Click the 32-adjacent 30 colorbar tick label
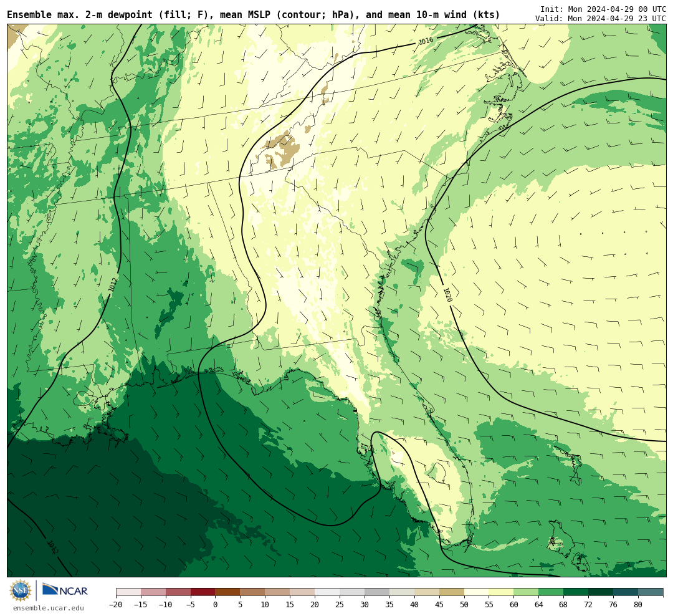Viewport: 673px width, 616px height. click(x=365, y=604)
